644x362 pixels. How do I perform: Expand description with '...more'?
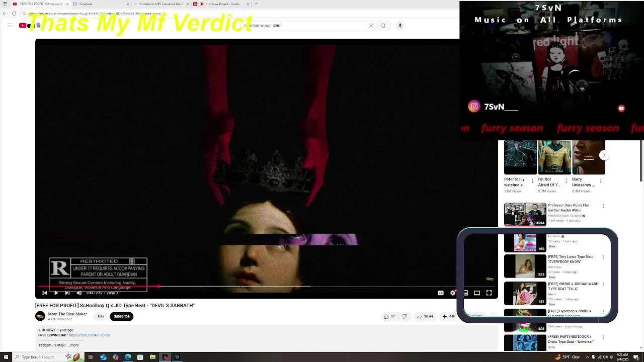[x=73, y=345]
